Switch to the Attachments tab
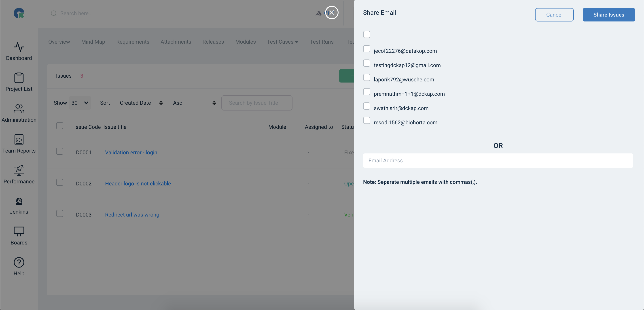Screen dimensions: 644x310 [x=176, y=42]
